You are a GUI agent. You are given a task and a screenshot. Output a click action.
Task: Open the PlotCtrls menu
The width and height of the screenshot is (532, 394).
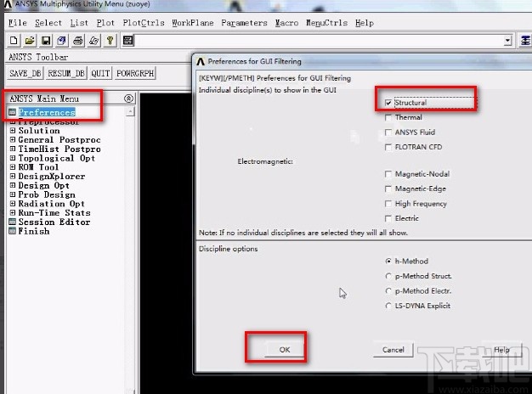(x=144, y=23)
